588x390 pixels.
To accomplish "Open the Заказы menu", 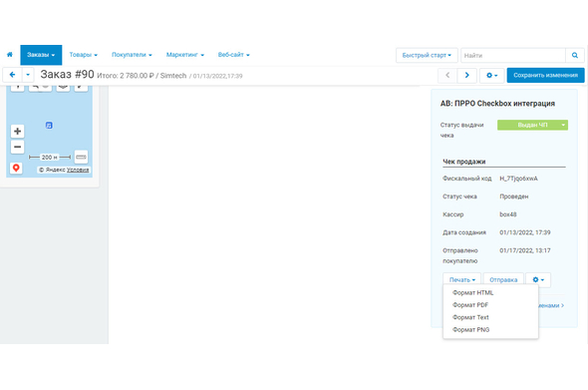I will click(x=41, y=55).
